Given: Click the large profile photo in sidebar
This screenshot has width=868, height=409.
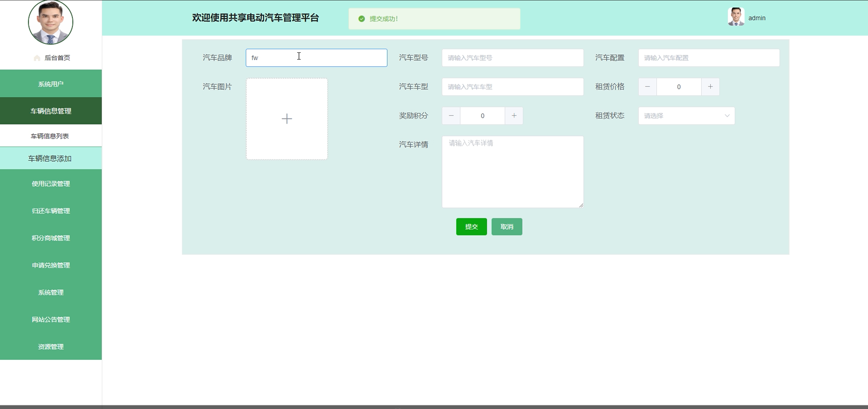Looking at the screenshot, I should tap(51, 22).
